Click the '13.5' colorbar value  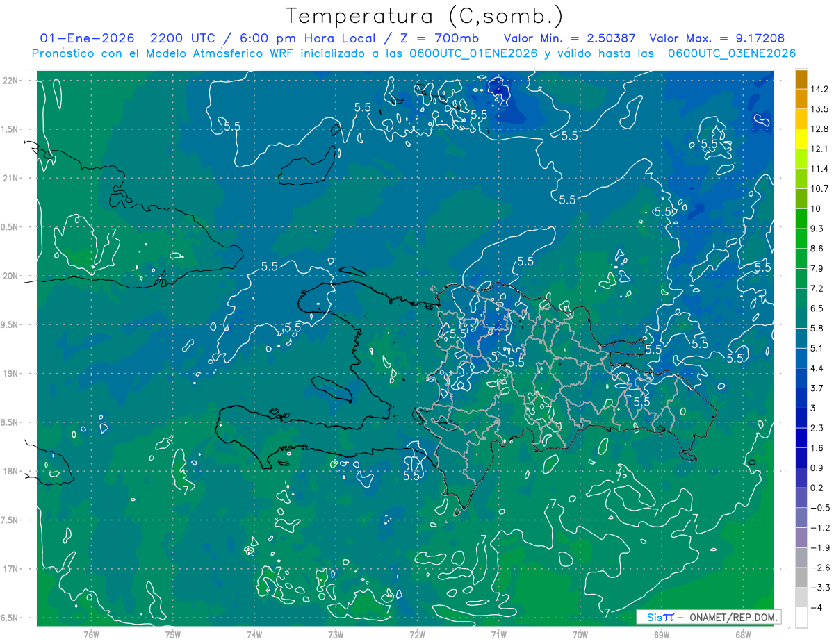[x=820, y=109]
